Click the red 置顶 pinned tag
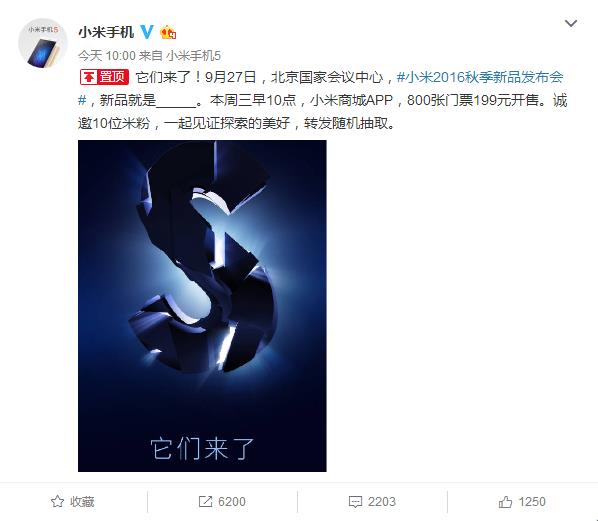Viewport: 598px width, 521px height. click(104, 77)
